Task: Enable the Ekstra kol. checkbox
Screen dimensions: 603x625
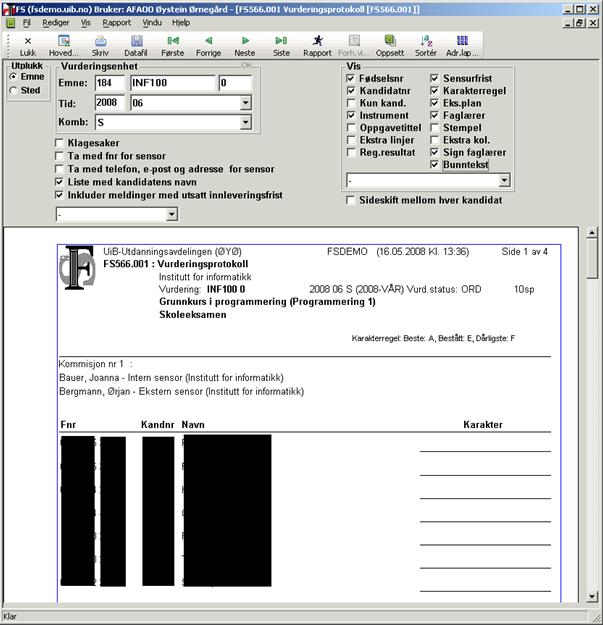Action: tap(434, 140)
